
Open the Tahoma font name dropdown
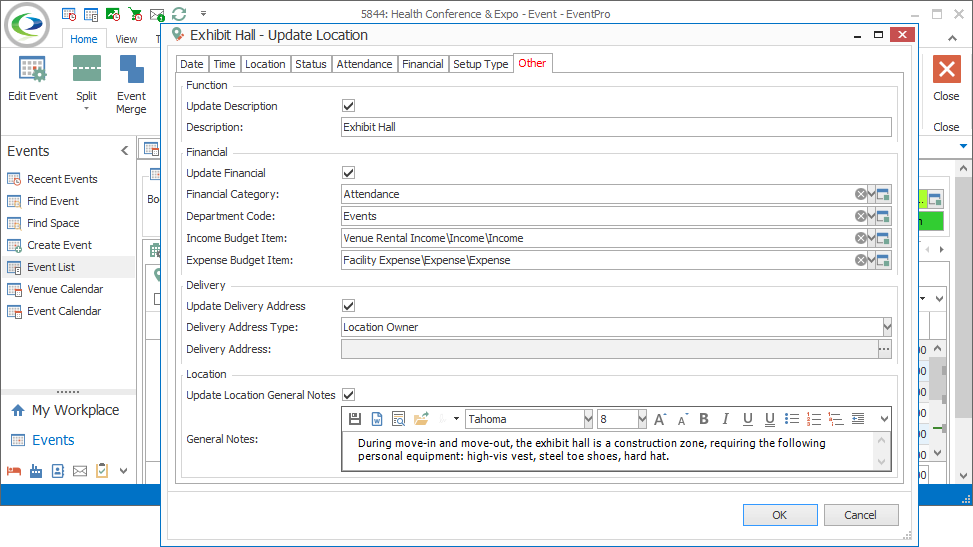click(x=588, y=419)
